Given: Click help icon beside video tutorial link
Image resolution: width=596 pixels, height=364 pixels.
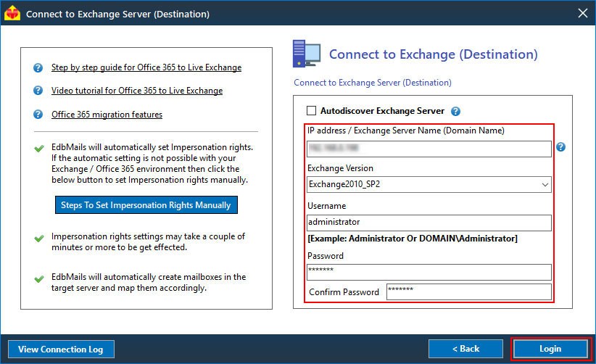Looking at the screenshot, I should point(38,91).
